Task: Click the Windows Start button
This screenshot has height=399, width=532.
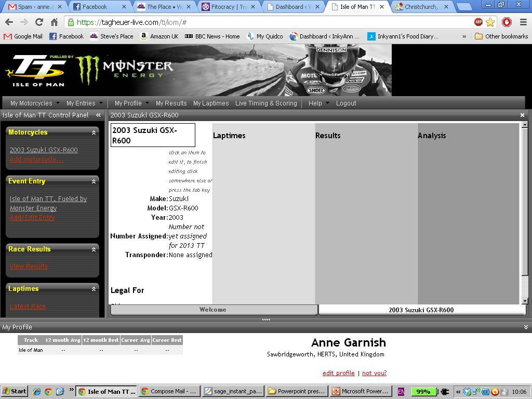Action: [14, 391]
